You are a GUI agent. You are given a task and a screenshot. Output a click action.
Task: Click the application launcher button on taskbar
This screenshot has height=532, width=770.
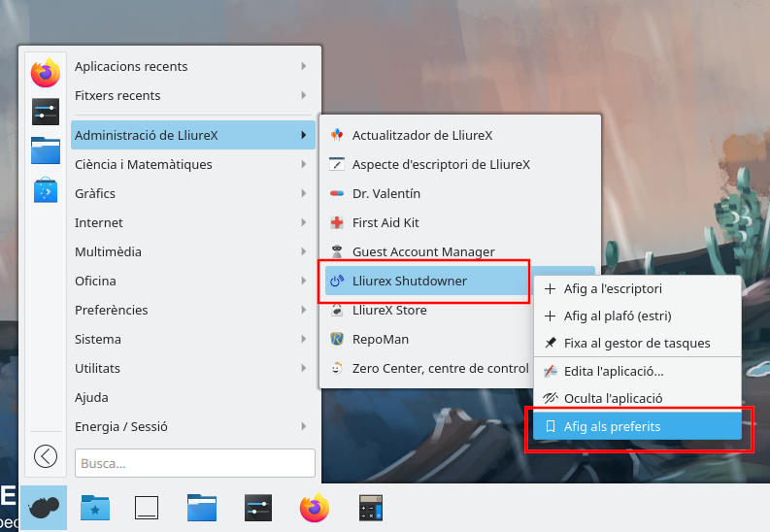click(44, 508)
